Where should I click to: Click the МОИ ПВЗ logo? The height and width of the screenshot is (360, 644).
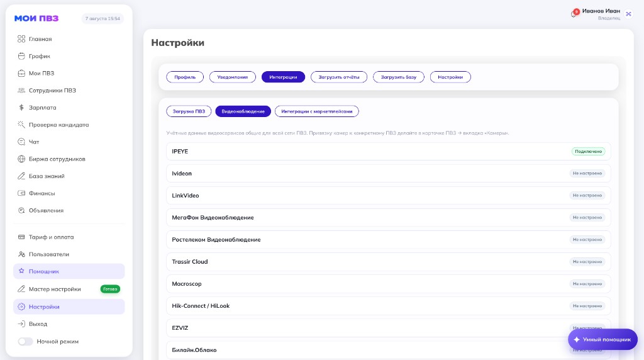point(36,18)
